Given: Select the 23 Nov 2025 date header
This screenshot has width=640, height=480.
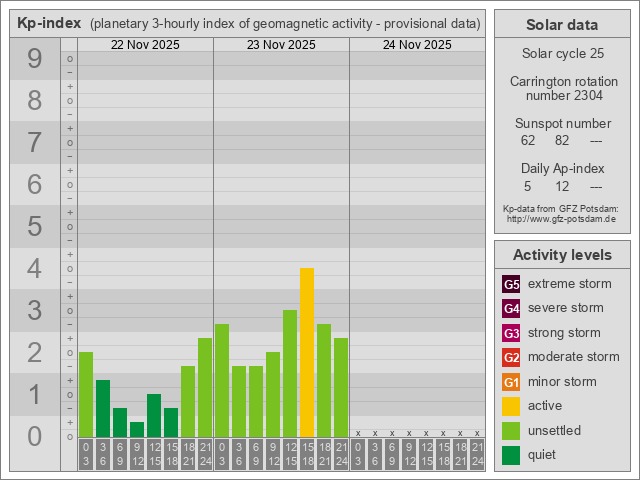Looking at the screenshot, I should (281, 45).
